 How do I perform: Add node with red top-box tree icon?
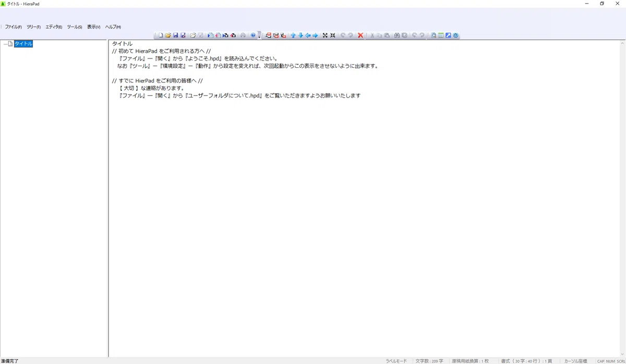click(268, 35)
